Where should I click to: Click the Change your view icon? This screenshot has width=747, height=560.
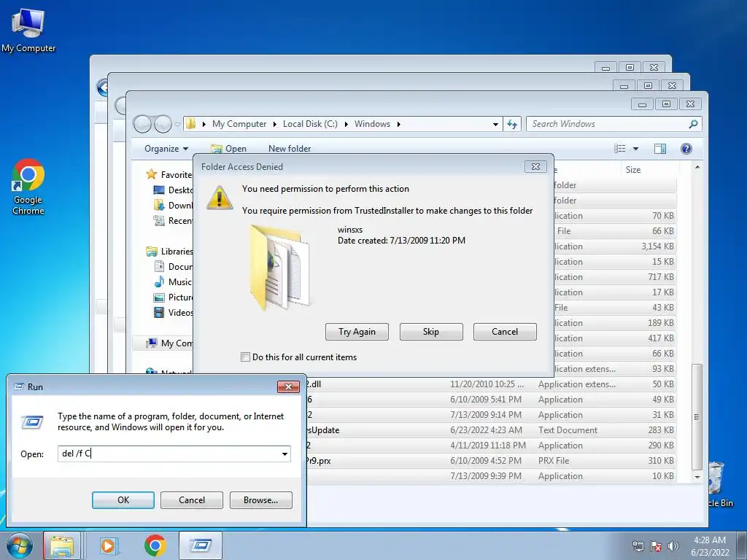tap(620, 149)
